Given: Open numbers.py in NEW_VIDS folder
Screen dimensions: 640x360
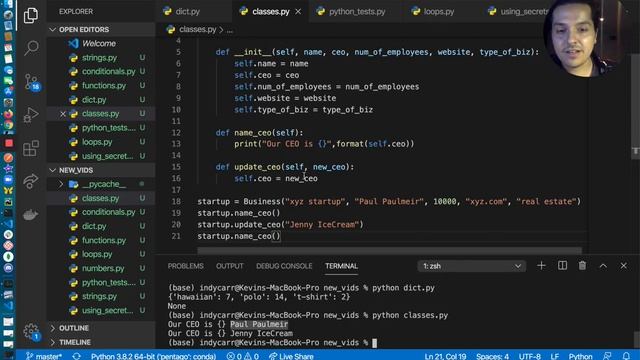Looking at the screenshot, I should [103, 269].
